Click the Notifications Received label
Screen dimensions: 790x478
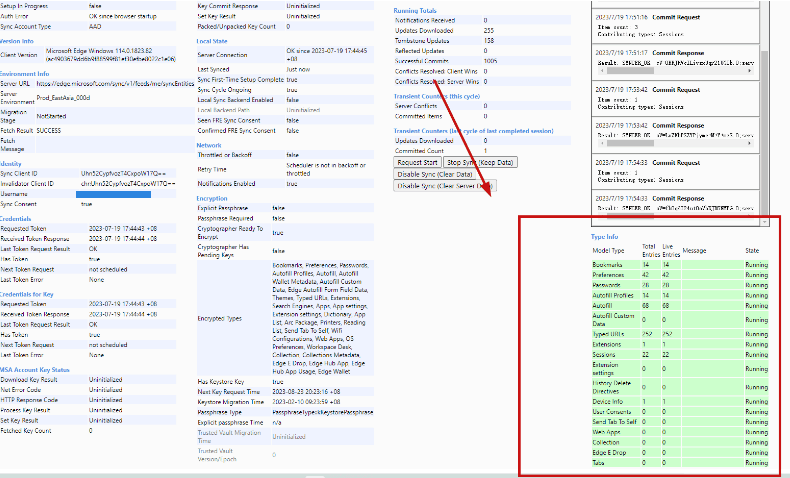(425, 21)
